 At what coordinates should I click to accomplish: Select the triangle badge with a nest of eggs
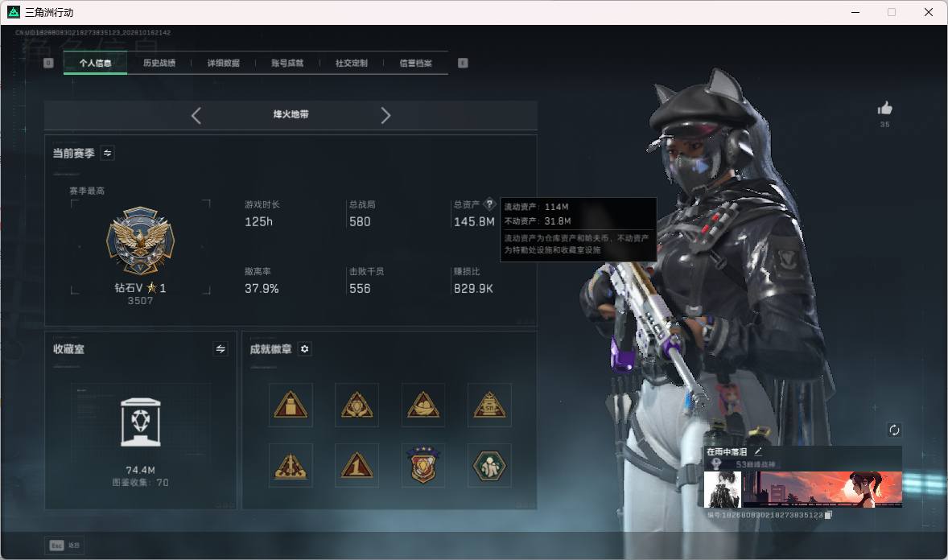click(x=423, y=406)
